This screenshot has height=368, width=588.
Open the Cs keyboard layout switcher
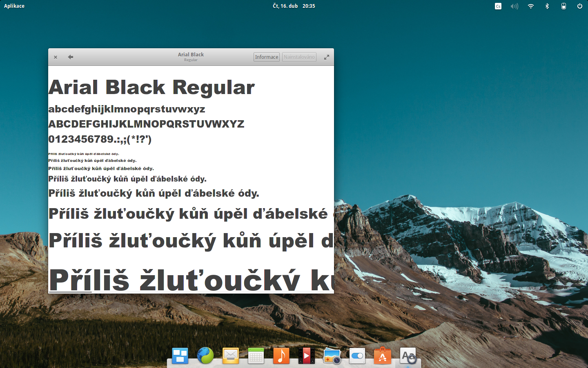click(498, 6)
